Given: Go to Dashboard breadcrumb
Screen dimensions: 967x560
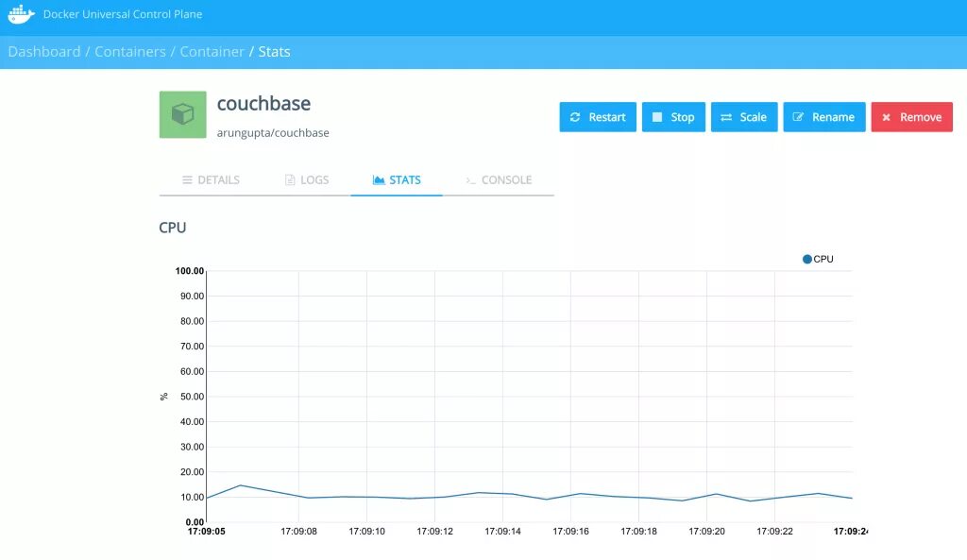Looking at the screenshot, I should (44, 52).
